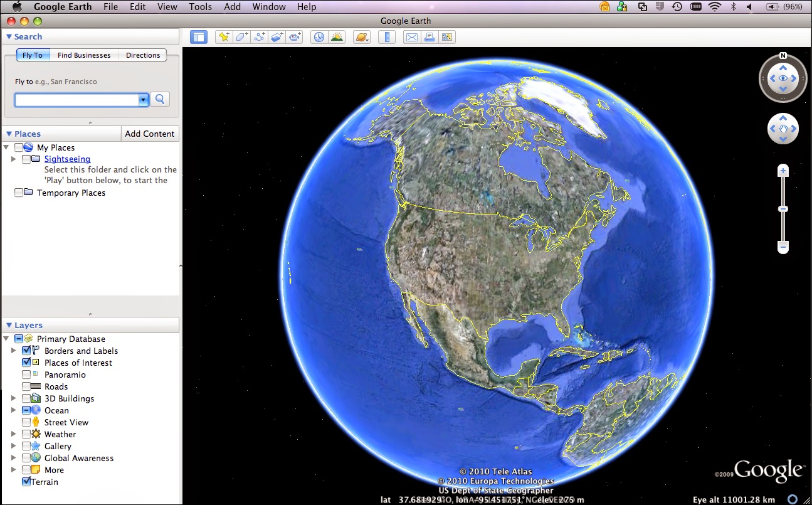Email the current view
Viewport: 812px width, 505px height.
(411, 37)
